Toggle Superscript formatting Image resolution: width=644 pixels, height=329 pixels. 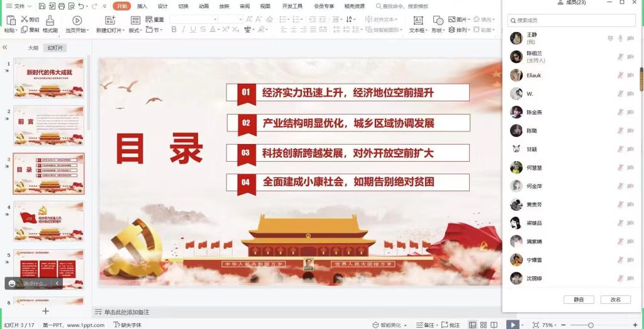(226, 29)
